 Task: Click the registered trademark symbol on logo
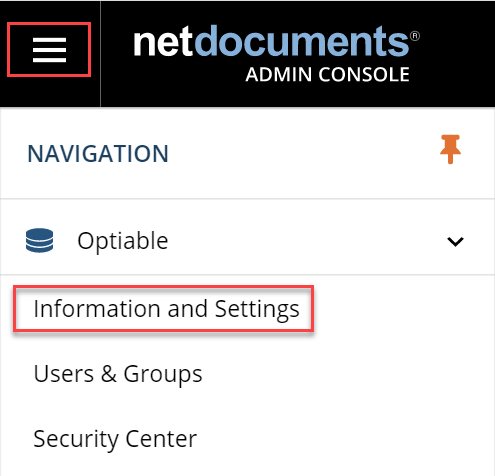(415, 36)
